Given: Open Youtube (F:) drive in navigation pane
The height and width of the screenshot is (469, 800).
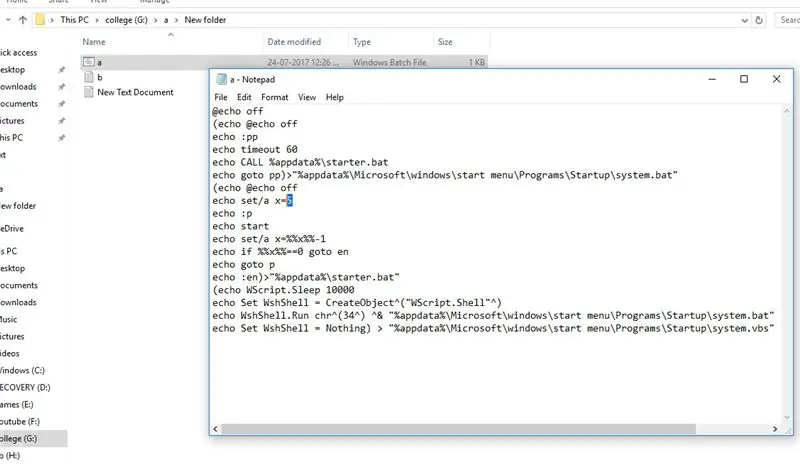Looking at the screenshot, I should click(20, 422).
